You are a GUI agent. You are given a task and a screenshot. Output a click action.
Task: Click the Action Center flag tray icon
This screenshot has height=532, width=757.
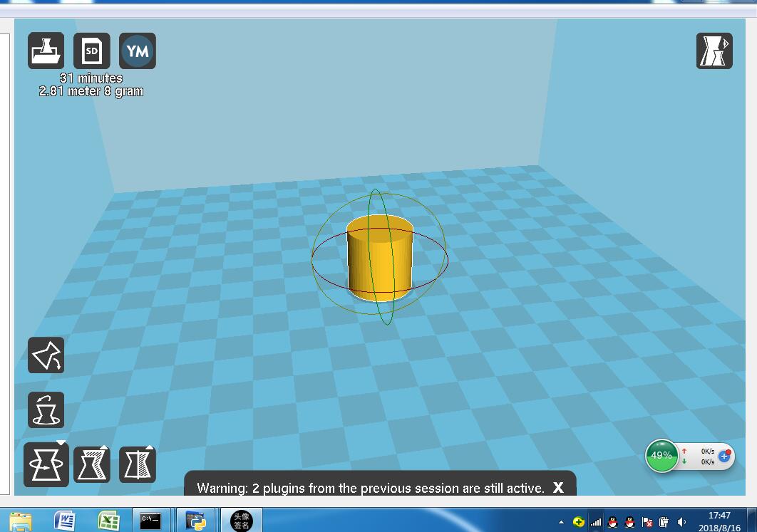click(647, 522)
